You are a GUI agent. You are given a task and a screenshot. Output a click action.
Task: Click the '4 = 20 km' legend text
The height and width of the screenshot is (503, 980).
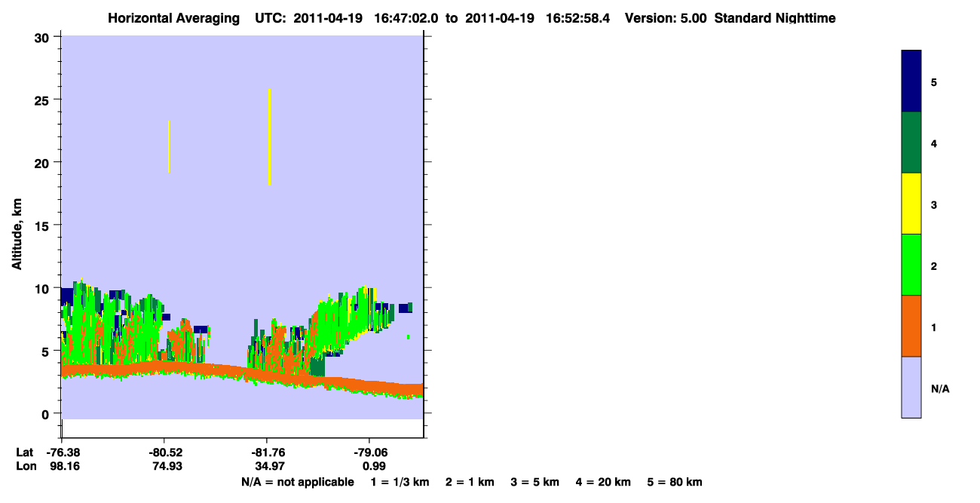[604, 483]
